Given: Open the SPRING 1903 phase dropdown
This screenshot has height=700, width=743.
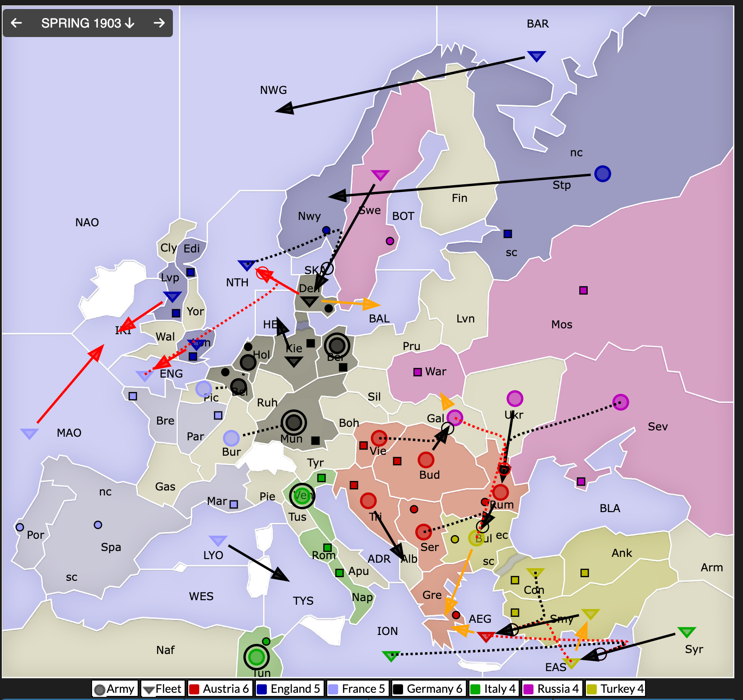Looking at the screenshot, I should [x=88, y=23].
